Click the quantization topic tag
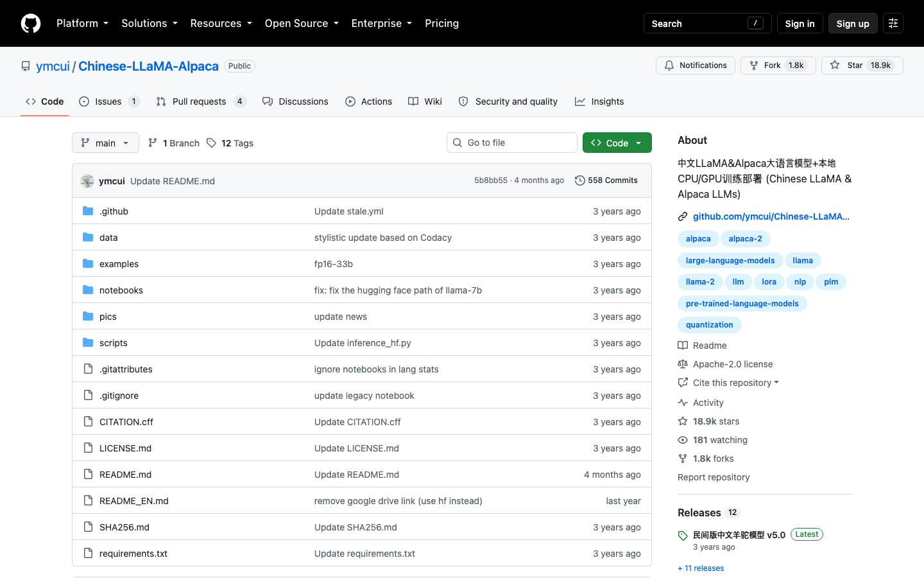Screen dimensions: 924x578 pyautogui.click(x=710, y=325)
